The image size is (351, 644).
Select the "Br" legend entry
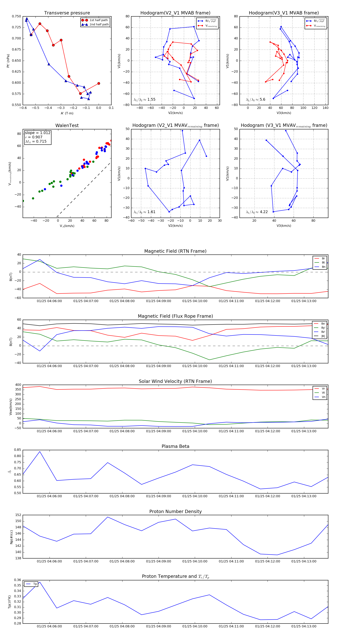pyautogui.click(x=320, y=259)
